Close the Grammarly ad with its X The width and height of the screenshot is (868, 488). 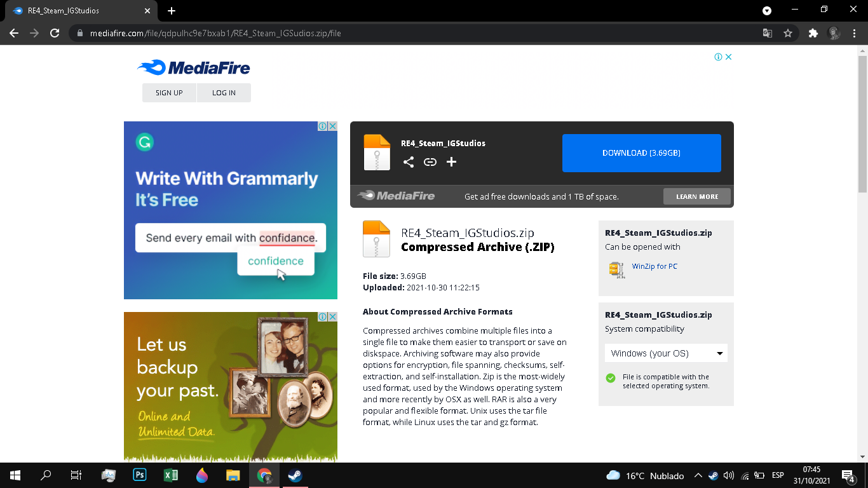(x=332, y=126)
